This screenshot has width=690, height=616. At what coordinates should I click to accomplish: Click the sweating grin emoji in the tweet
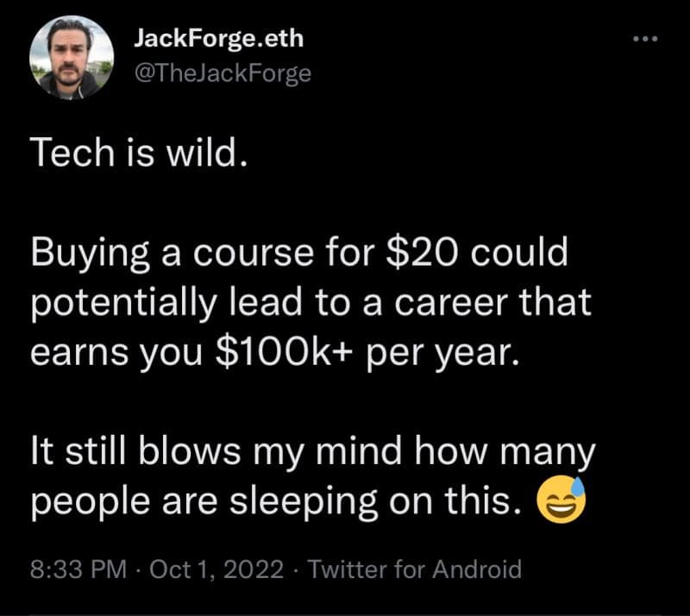(561, 500)
